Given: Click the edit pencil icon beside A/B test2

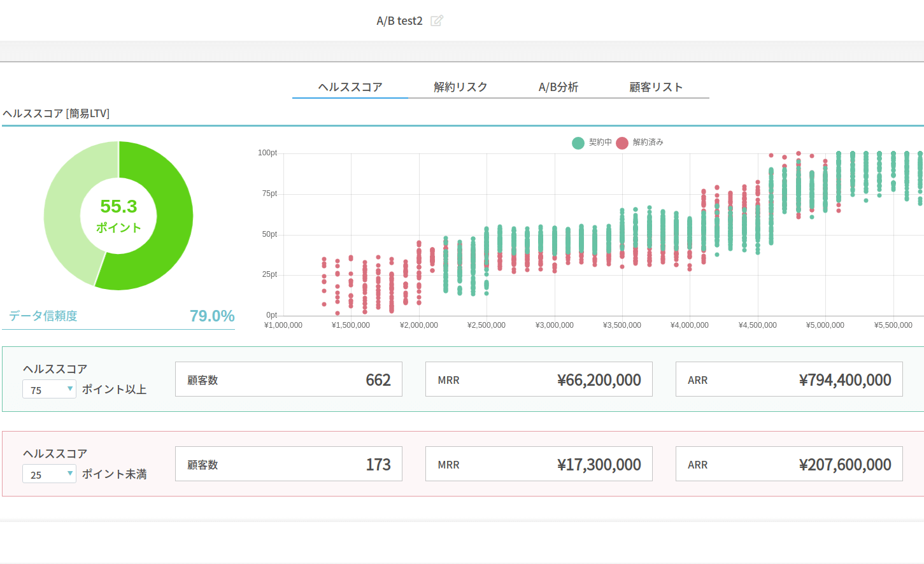Looking at the screenshot, I should (436, 21).
